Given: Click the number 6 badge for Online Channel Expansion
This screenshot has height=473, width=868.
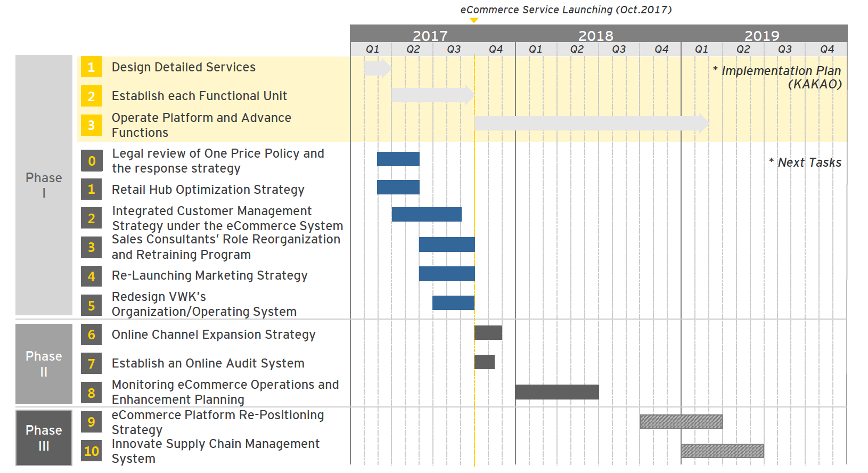Looking at the screenshot, I should 91,335.
